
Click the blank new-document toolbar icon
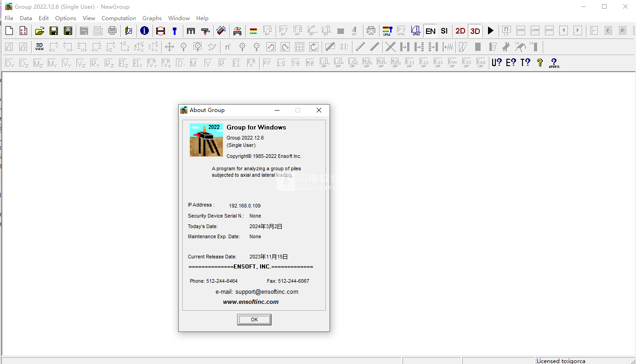[x=9, y=31]
